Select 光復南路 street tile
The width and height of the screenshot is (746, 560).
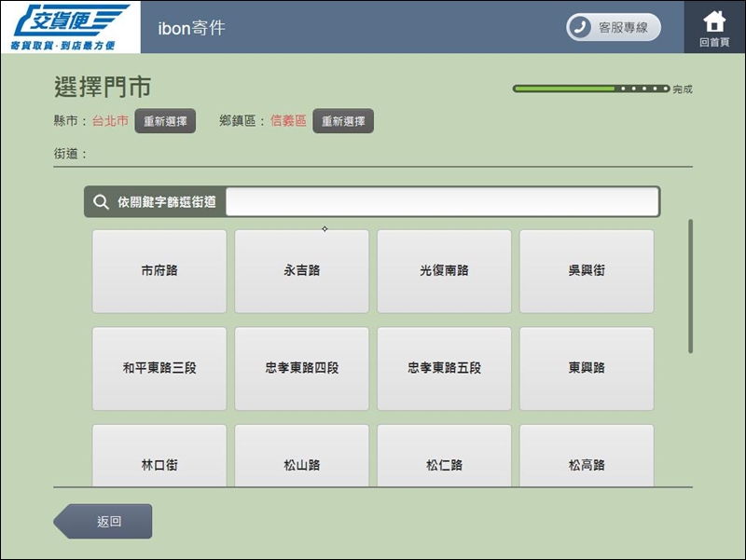click(444, 271)
